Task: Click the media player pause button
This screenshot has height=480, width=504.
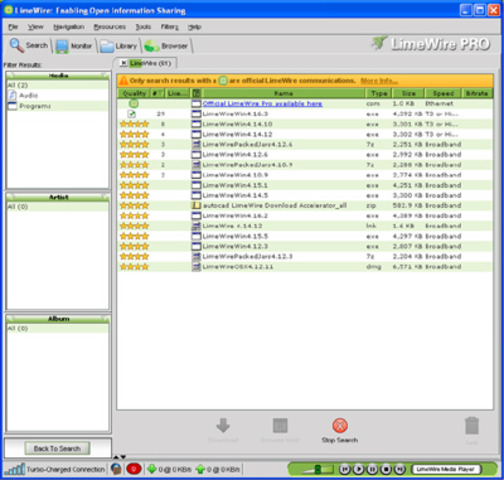Action: (372, 469)
